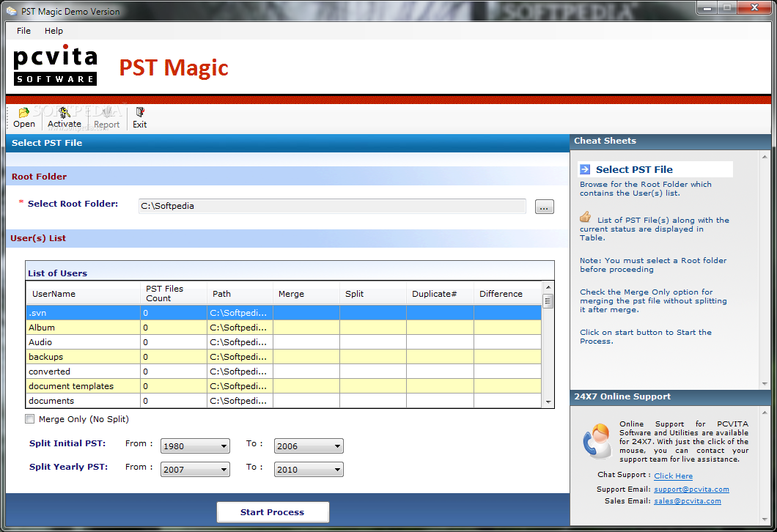This screenshot has height=532, width=777.
Task: Click the browse root folder button
Action: [544, 207]
